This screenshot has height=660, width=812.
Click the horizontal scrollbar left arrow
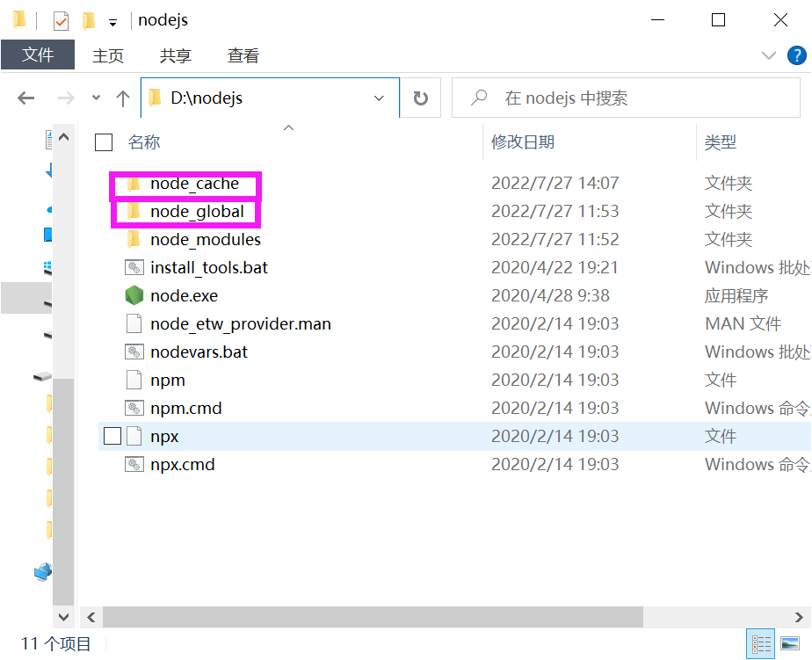91,617
